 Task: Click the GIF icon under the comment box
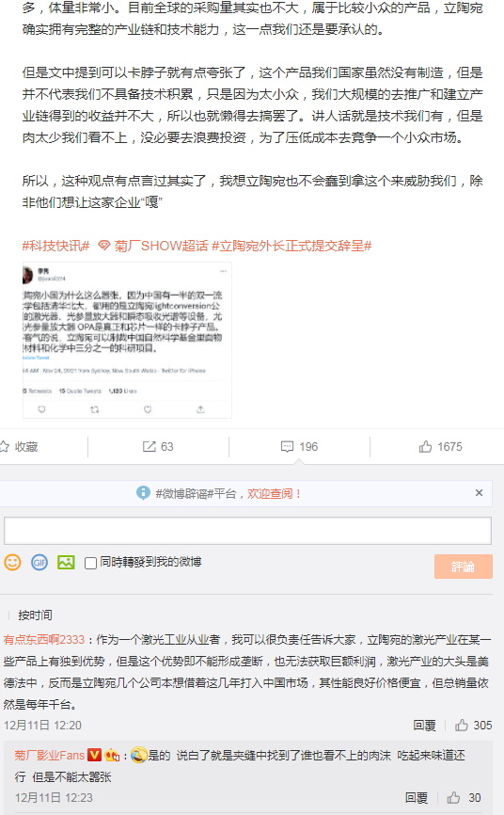point(39,562)
